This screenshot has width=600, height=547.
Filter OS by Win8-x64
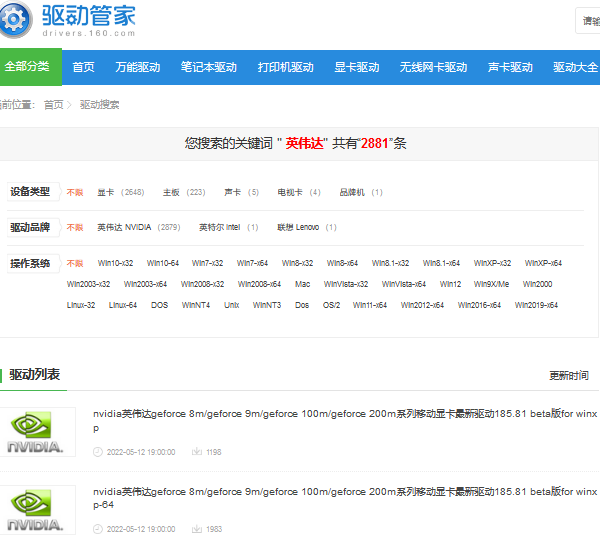342,263
